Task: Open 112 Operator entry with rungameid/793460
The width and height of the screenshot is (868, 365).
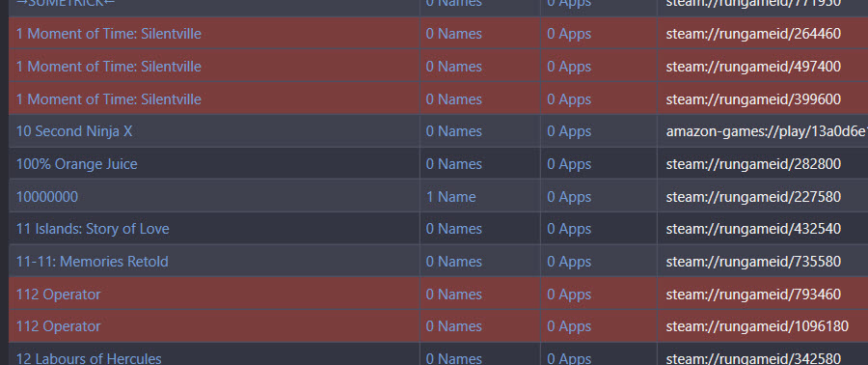Action: pyautogui.click(x=58, y=295)
